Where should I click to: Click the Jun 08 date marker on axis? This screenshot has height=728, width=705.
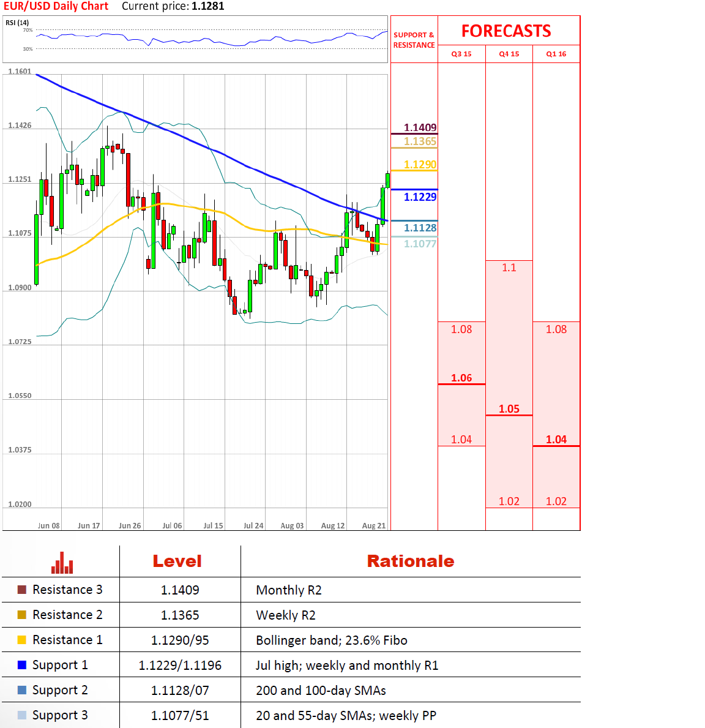[48, 525]
